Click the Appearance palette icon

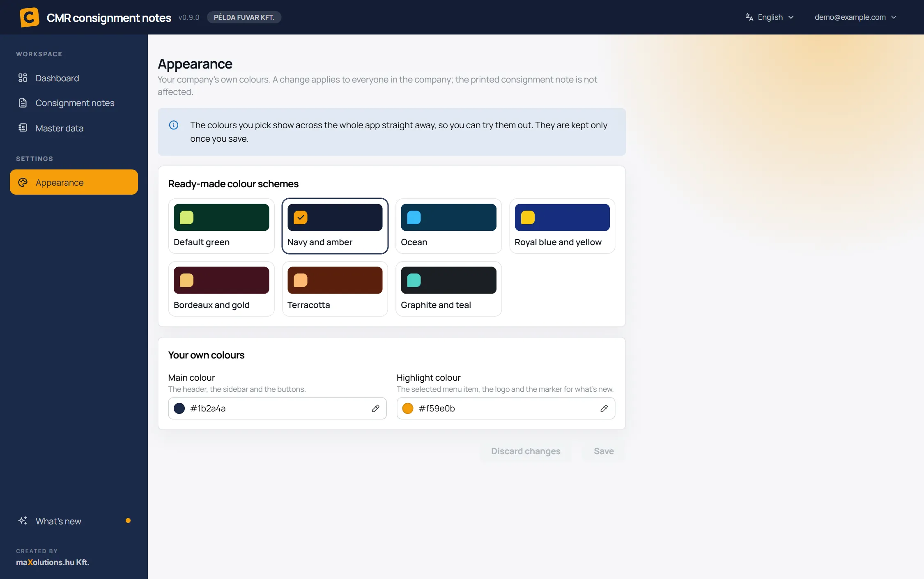click(23, 182)
